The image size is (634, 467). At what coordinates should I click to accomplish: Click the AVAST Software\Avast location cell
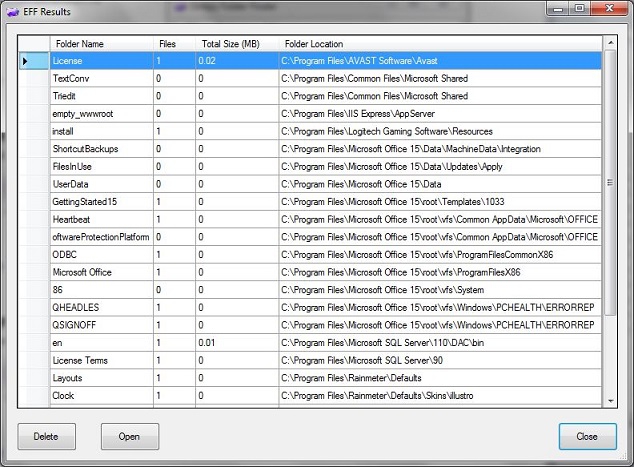[440, 61]
